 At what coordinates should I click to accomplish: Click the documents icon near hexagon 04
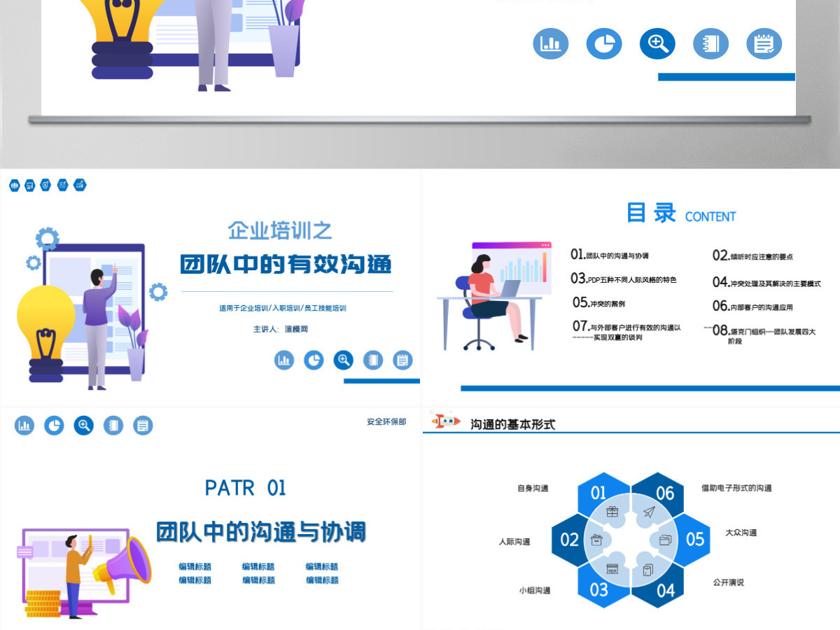point(647,569)
